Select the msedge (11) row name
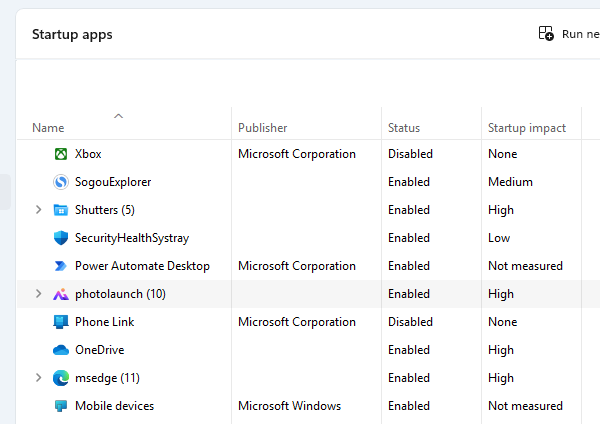This screenshot has width=600, height=424. (x=108, y=378)
